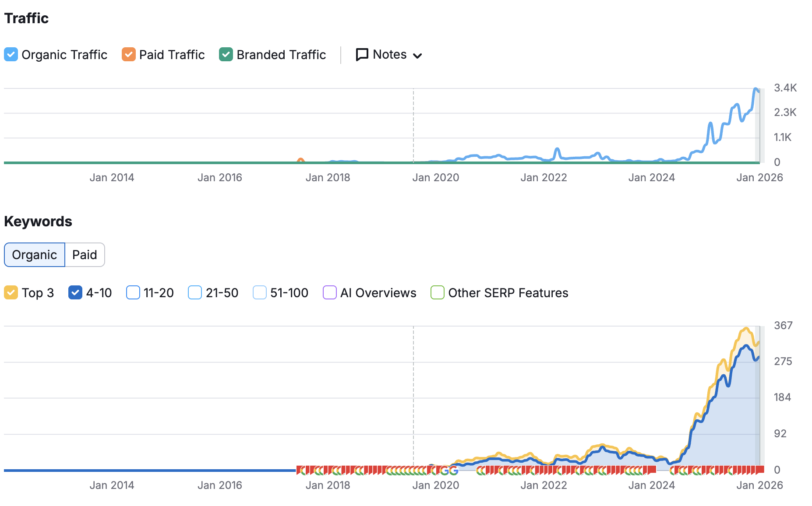
Task: Turn on Other SERP Features
Action: click(438, 293)
